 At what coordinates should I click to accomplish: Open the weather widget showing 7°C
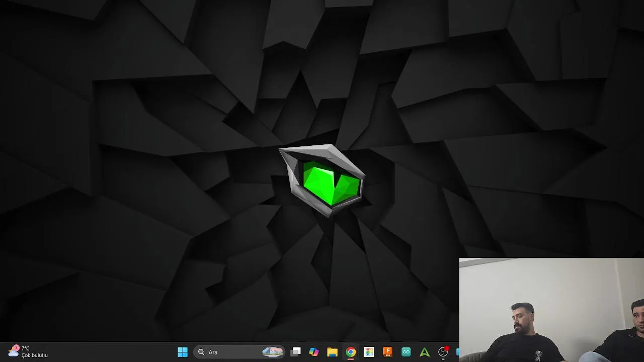[x=28, y=351]
